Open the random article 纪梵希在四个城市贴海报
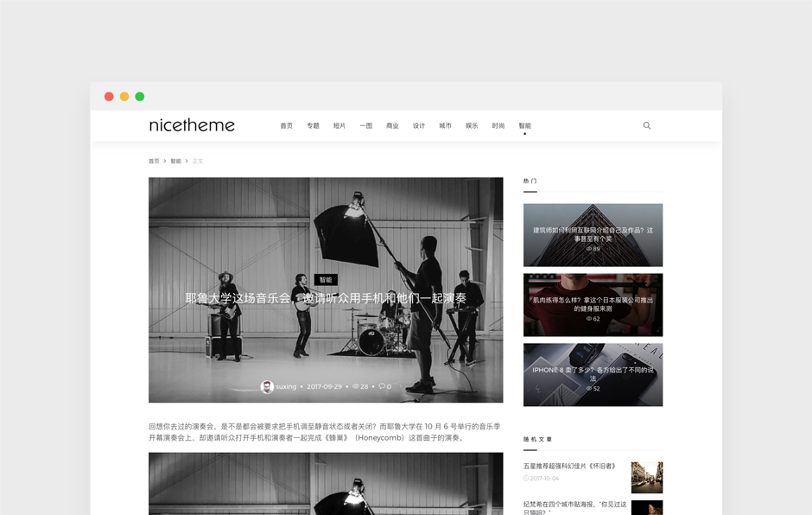 [x=574, y=508]
